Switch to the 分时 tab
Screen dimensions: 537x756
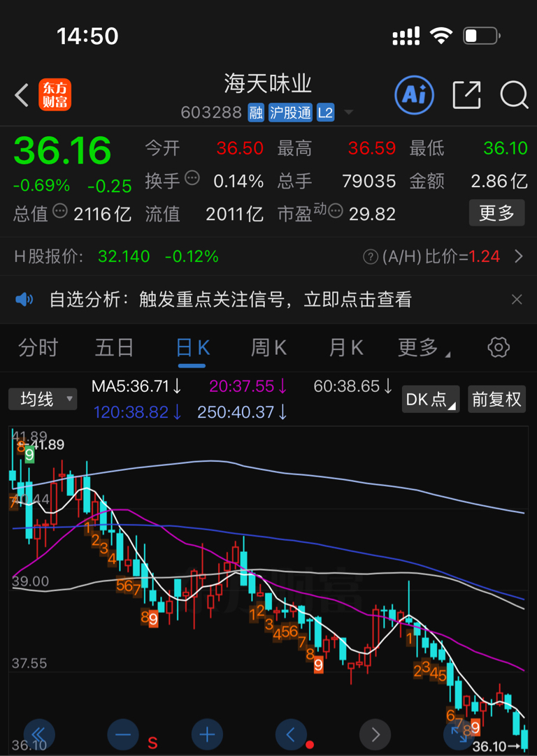38,348
